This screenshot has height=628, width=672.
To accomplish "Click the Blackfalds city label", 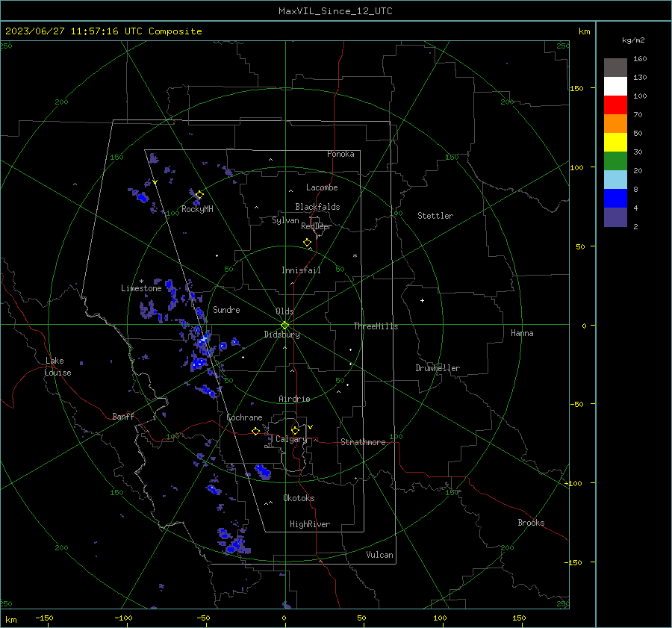I will pyautogui.click(x=317, y=207).
